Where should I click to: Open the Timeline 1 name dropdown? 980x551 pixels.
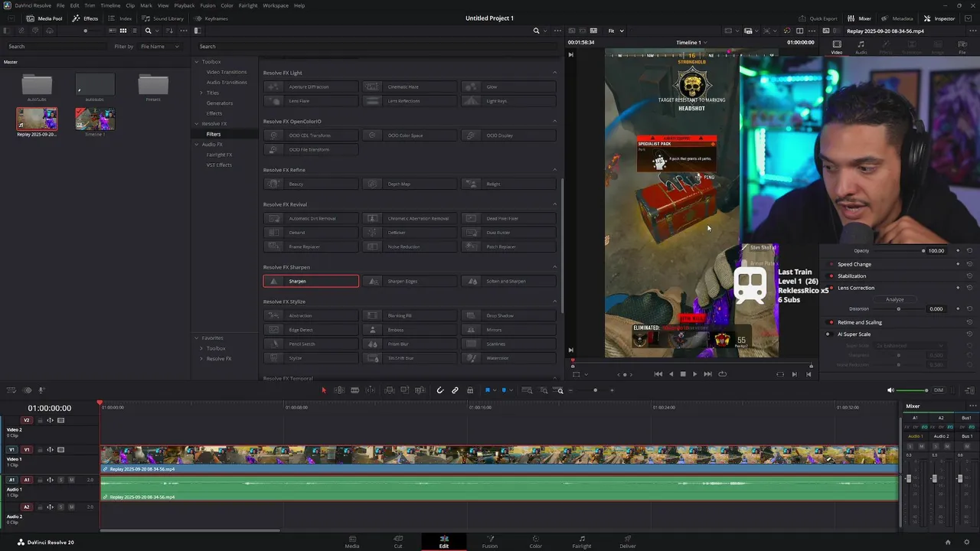click(x=691, y=42)
